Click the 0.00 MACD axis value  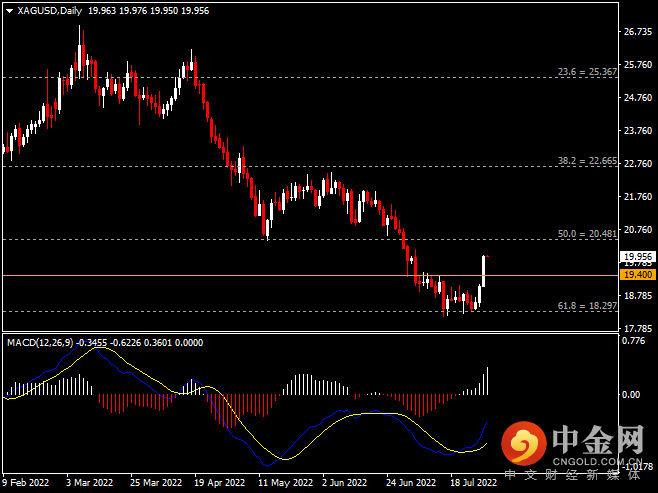[631, 395]
